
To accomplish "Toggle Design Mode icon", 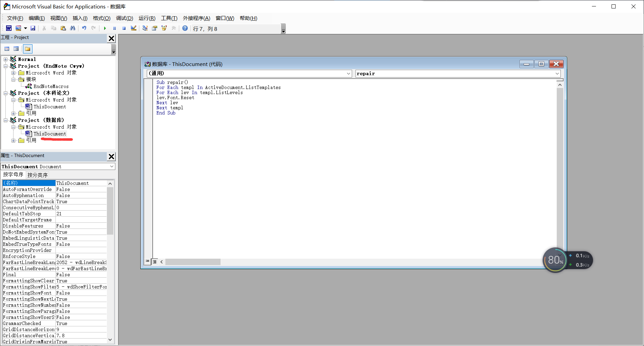I will point(134,28).
